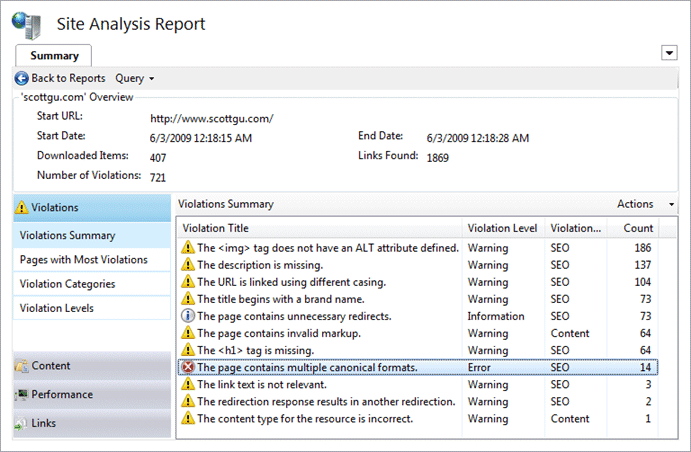Image resolution: width=691 pixels, height=452 pixels.
Task: Sort by Count column header
Action: pos(633,228)
